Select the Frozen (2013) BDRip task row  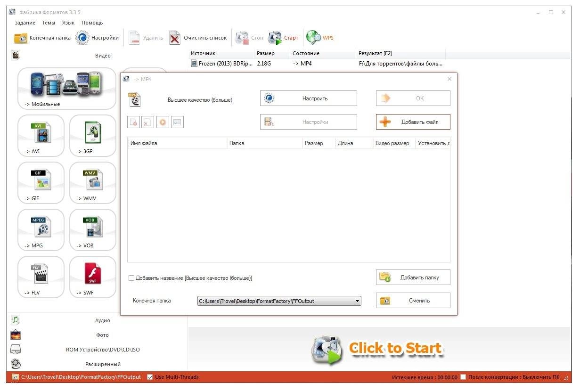[317, 64]
